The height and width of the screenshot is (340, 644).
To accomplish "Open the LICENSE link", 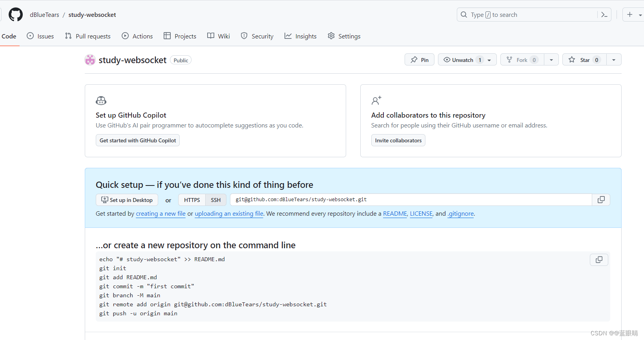I will [x=421, y=214].
